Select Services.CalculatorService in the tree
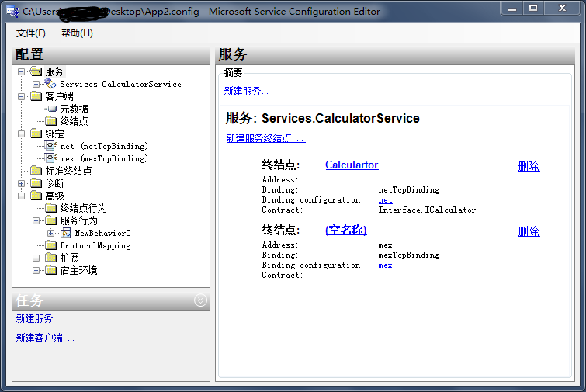The image size is (586, 392). pos(120,84)
